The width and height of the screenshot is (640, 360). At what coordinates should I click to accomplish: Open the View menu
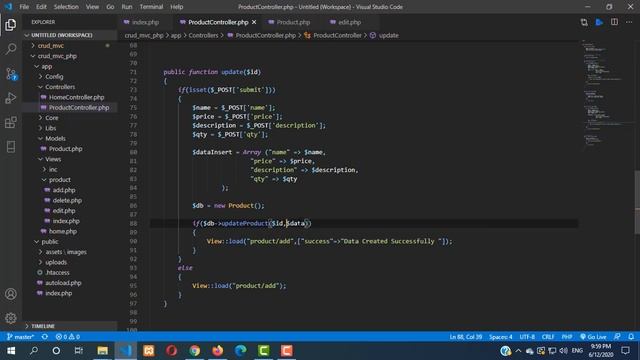pos(92,7)
